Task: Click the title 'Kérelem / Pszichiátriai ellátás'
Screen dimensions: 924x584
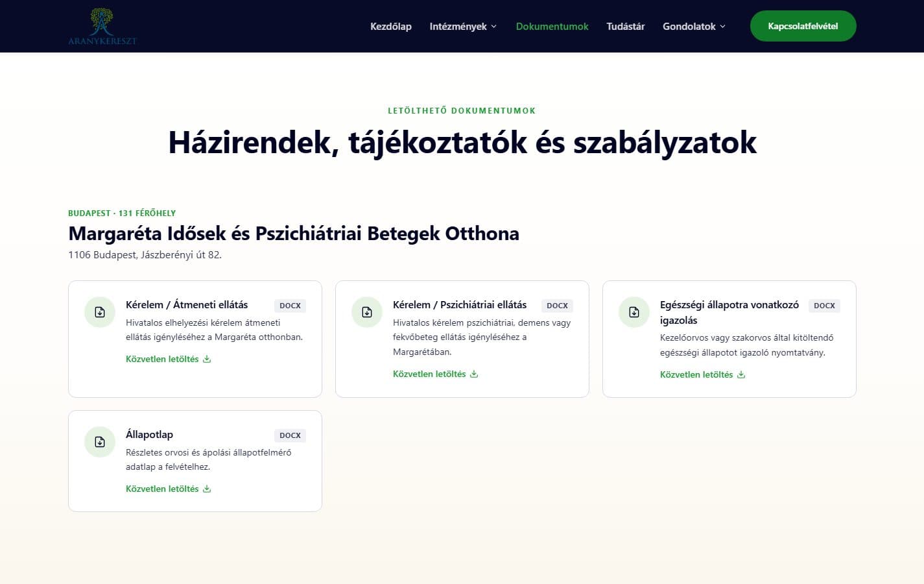Action: (460, 304)
